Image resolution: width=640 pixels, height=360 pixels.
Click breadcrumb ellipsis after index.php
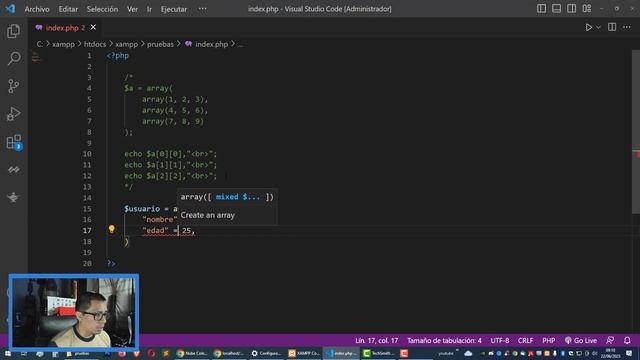(240, 44)
